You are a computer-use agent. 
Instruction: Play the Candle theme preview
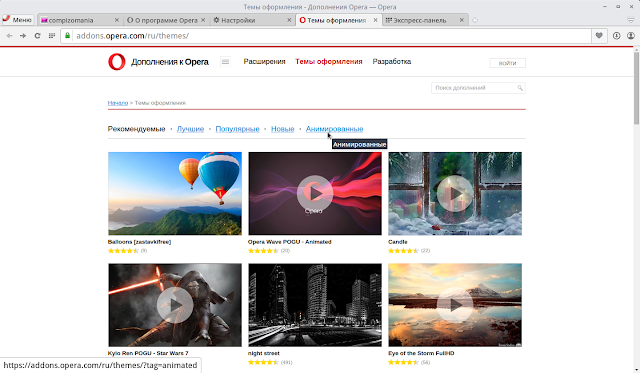point(455,193)
